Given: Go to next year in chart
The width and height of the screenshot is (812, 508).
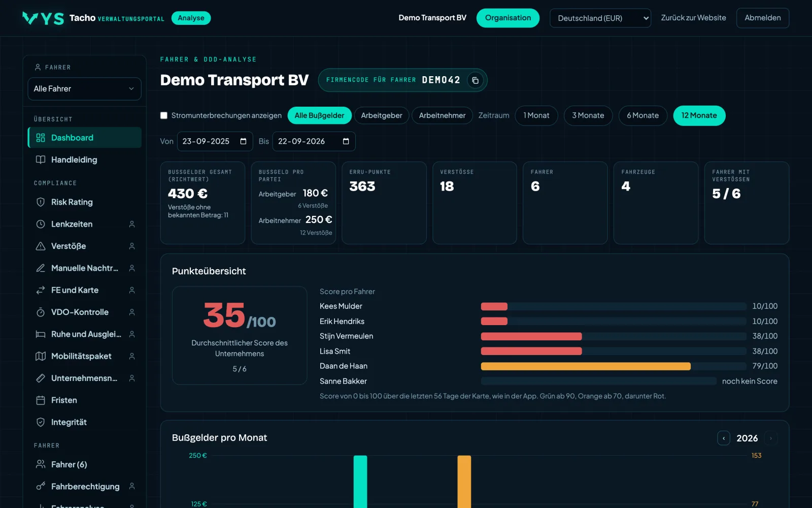Looking at the screenshot, I should [771, 438].
